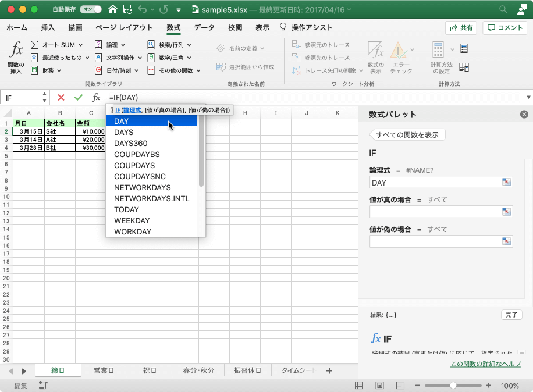Image resolution: width=533 pixels, height=392 pixels.
Task: Open the Text functions icon
Action: tap(98, 58)
